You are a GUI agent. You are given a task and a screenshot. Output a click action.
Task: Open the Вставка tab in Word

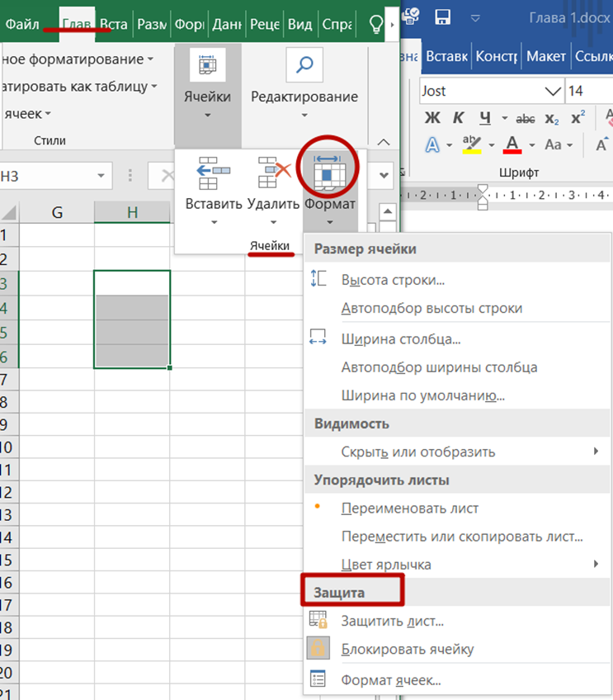(x=446, y=56)
